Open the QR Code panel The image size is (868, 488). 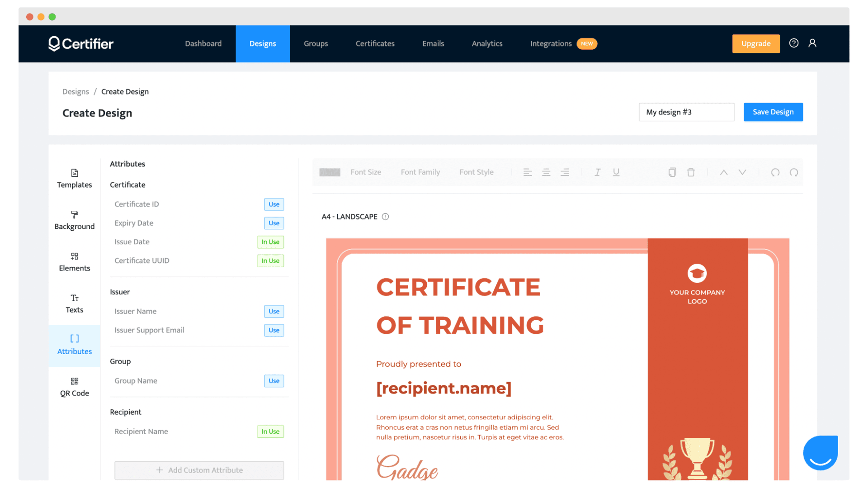click(x=74, y=387)
